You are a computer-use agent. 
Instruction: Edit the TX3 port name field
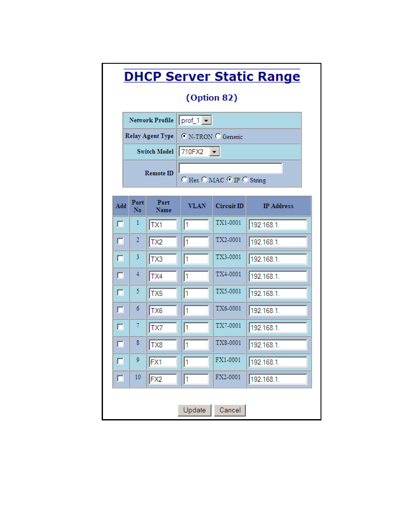tap(163, 259)
